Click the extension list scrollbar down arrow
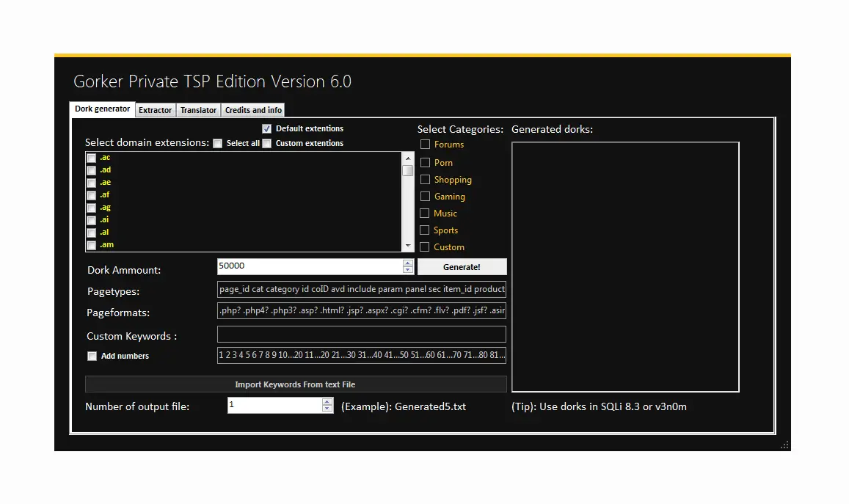 (408, 244)
